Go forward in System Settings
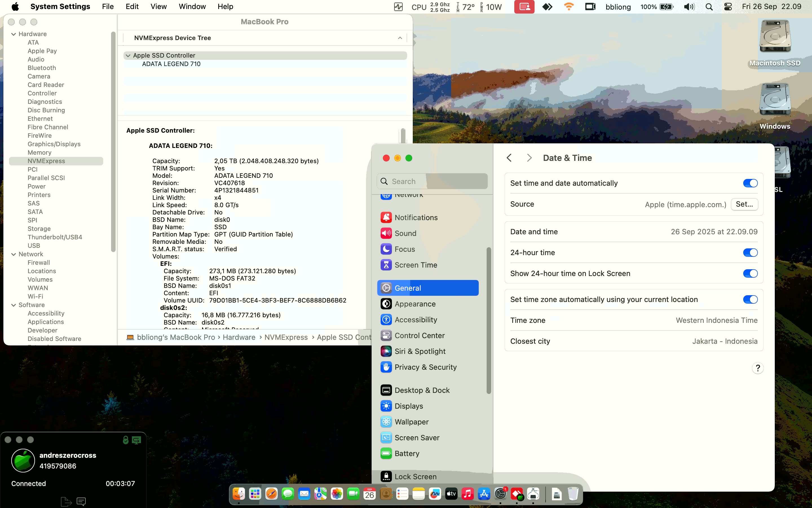The image size is (812, 508). pos(529,158)
